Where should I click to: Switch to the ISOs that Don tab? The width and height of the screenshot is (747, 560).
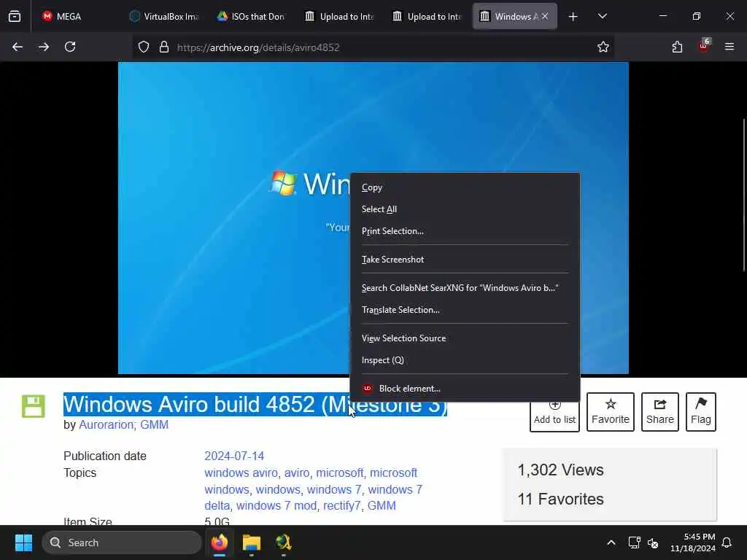click(251, 16)
